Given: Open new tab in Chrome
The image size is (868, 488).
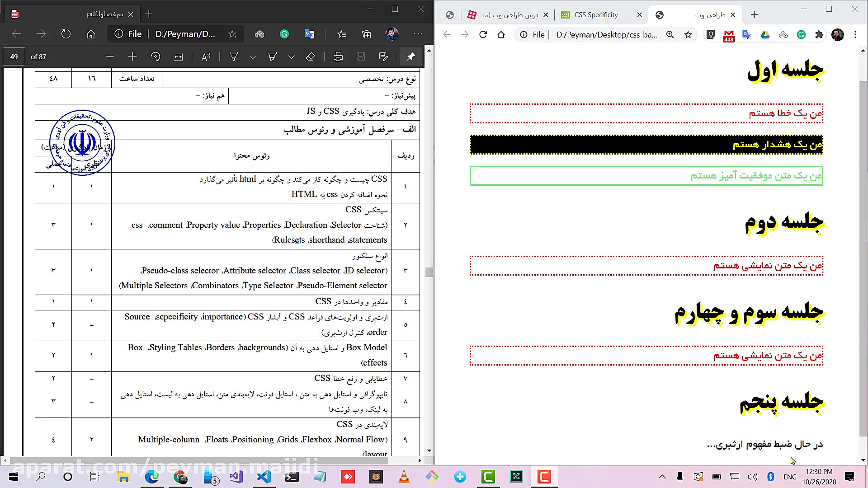Looking at the screenshot, I should coord(754,15).
